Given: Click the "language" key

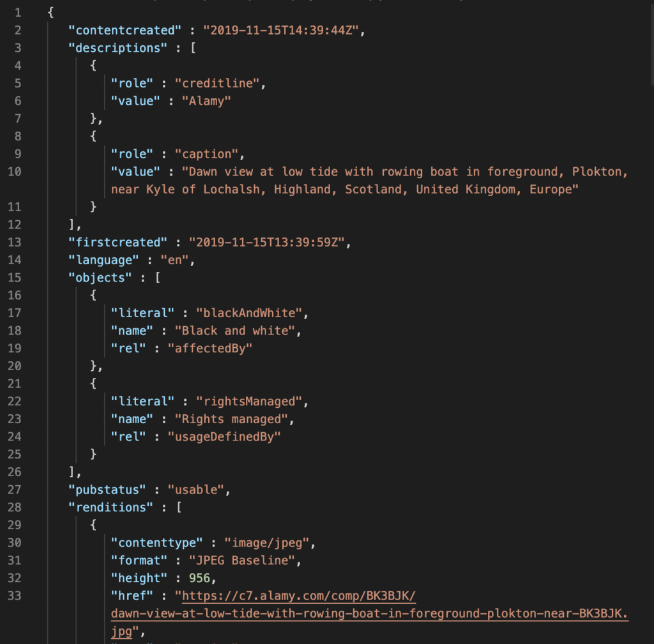Looking at the screenshot, I should tap(103, 260).
